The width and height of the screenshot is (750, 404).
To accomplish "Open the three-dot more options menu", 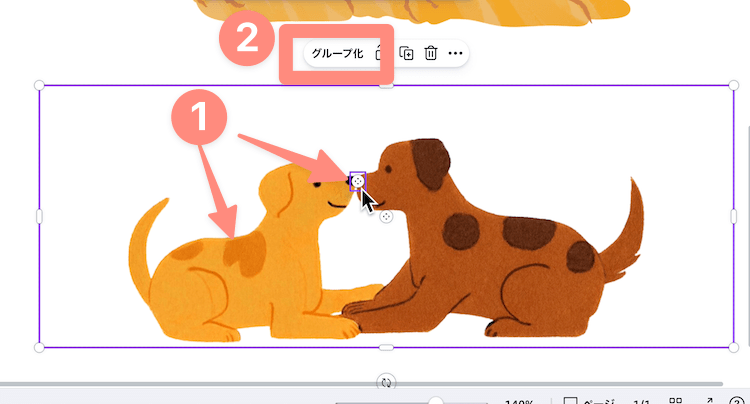I will pos(455,53).
